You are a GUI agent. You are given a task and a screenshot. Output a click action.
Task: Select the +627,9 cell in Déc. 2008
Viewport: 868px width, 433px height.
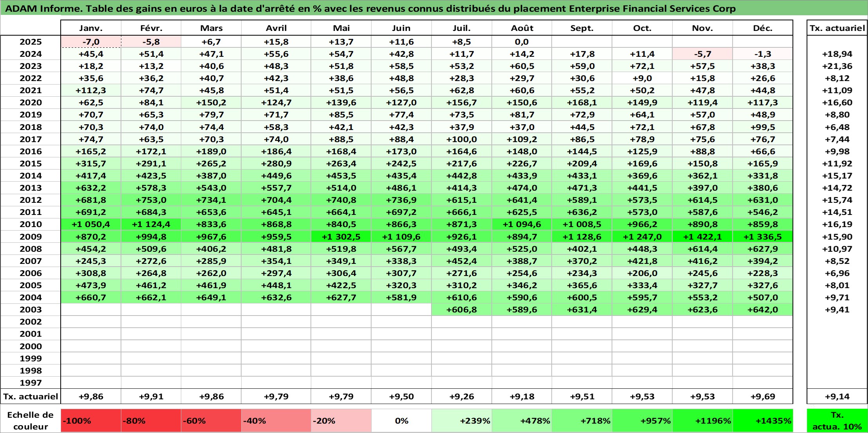[x=763, y=249]
